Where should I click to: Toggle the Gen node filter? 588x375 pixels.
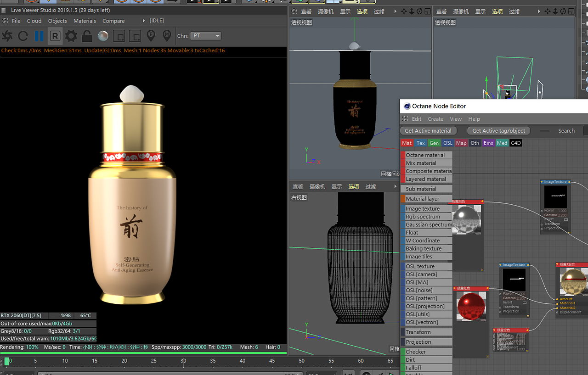click(x=434, y=143)
